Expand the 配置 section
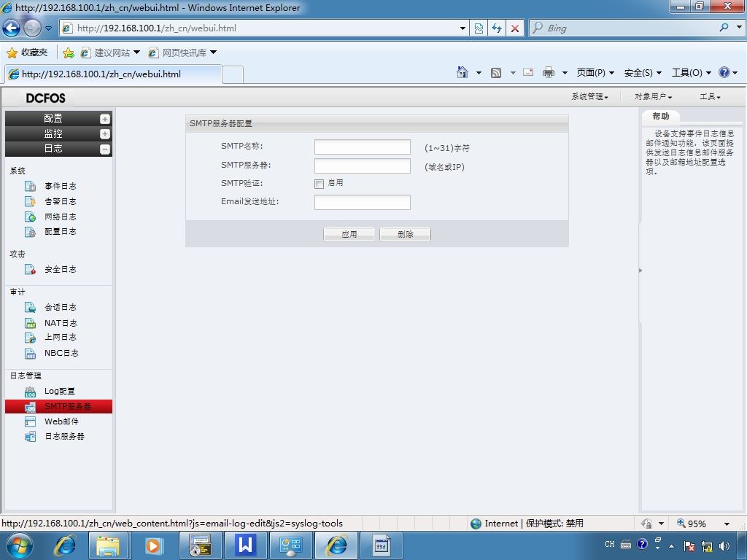 coord(105,119)
